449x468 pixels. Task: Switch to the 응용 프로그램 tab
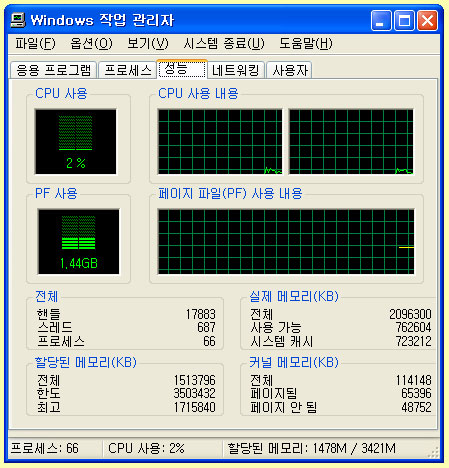click(x=54, y=70)
